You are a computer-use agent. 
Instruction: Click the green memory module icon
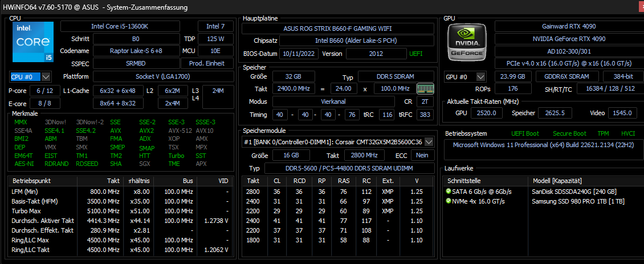coord(426,88)
